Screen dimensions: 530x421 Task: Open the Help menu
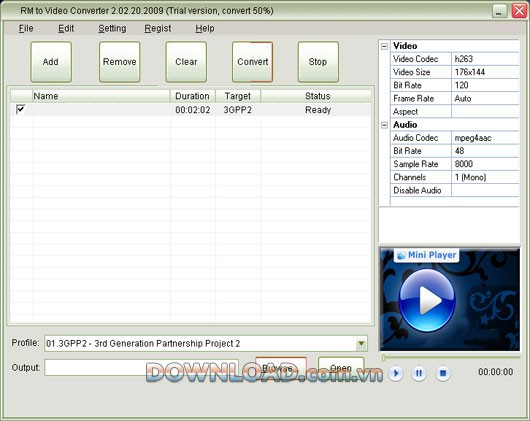205,28
